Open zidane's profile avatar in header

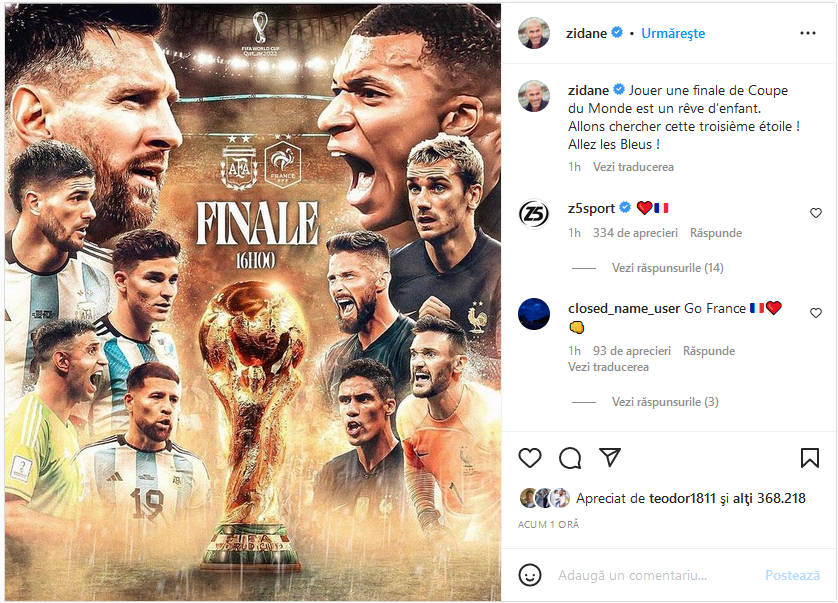[534, 33]
